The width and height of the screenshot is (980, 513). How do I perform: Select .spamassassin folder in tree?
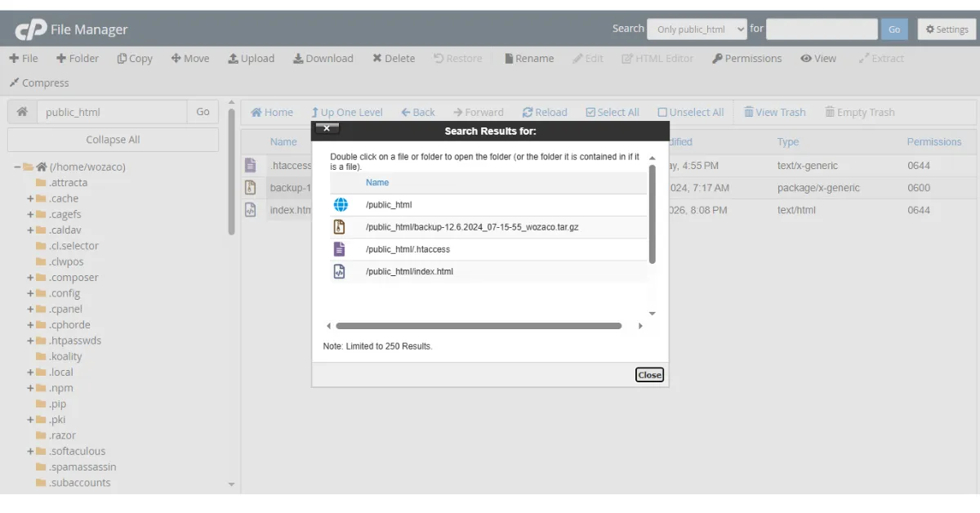82,467
